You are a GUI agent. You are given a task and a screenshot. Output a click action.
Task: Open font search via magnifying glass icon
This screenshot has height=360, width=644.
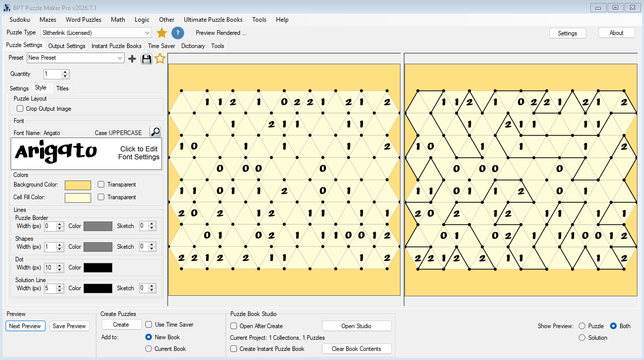[155, 132]
